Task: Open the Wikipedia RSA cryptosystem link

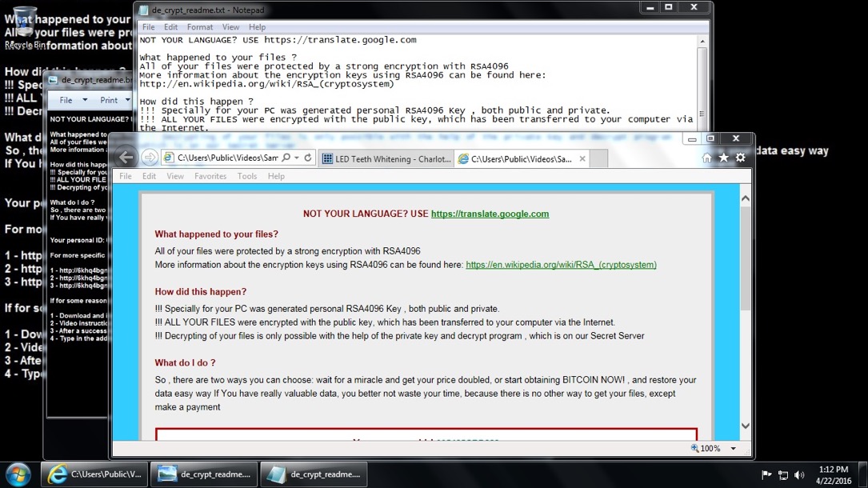Action: (561, 265)
